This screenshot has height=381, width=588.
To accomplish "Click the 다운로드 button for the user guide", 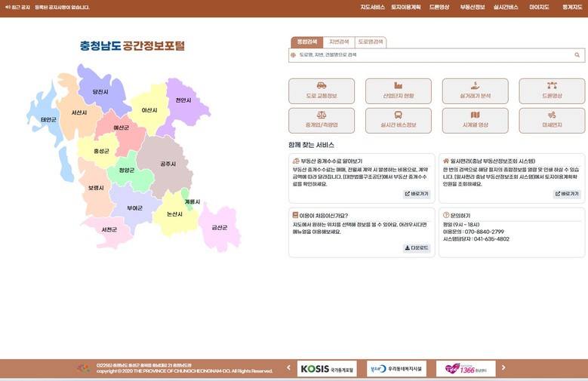I will click(417, 247).
